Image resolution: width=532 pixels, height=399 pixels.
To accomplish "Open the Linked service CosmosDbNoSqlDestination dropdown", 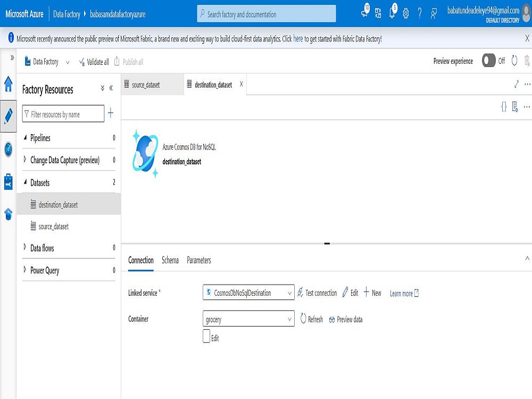I will (x=248, y=293).
